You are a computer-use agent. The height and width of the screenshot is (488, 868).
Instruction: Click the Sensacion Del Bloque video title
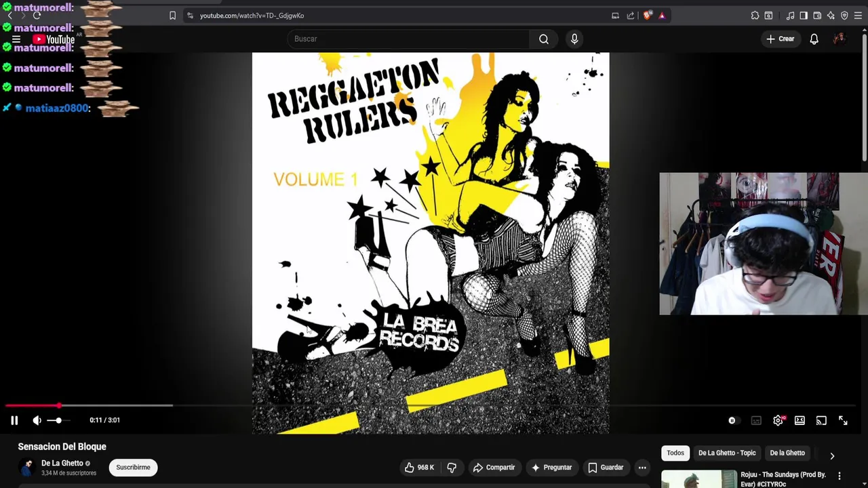(62, 447)
